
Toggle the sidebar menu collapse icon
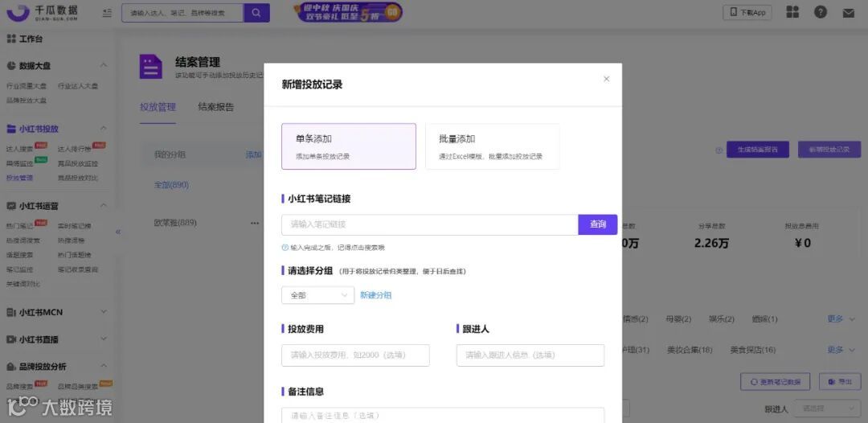108,13
